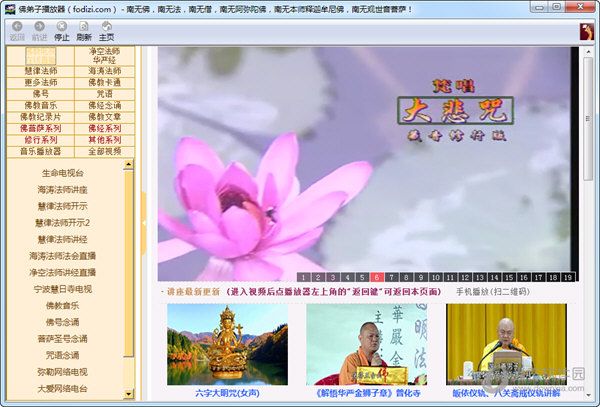Image resolution: width=600 pixels, height=407 pixels.
Task: Open the 更多法师 category
Action: click(x=41, y=83)
